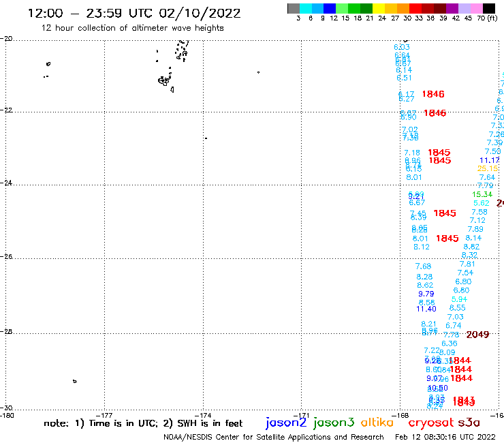Click the wave height '6.74'
Viewport: 504px width, 443px height.
[x=454, y=326]
